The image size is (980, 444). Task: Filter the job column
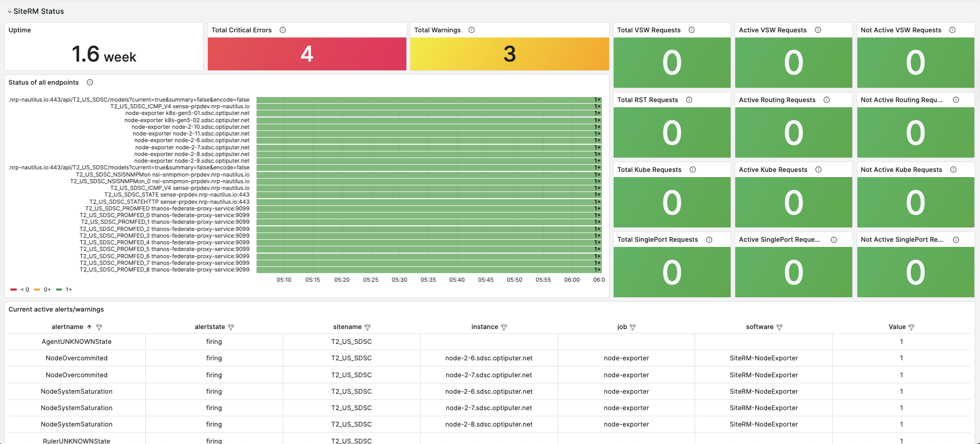pyautogui.click(x=633, y=327)
